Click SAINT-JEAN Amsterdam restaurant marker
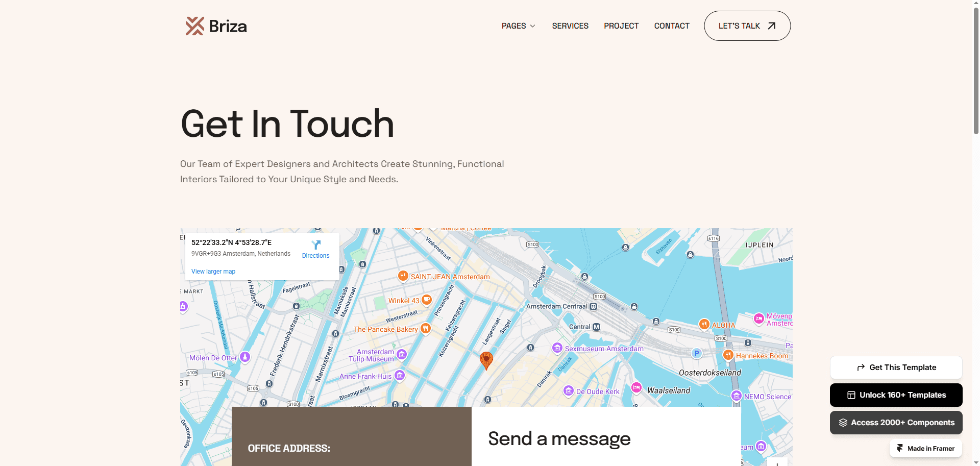980x466 pixels. tap(403, 276)
